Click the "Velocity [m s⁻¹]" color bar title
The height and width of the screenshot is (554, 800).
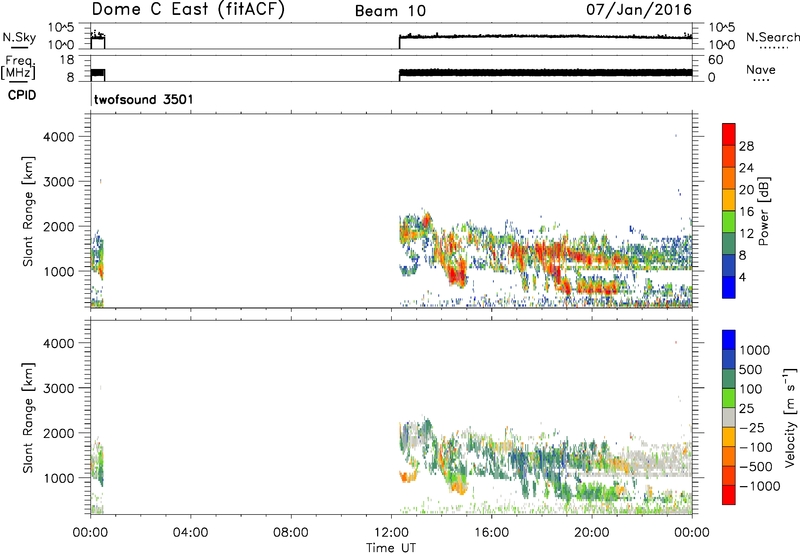(x=790, y=417)
